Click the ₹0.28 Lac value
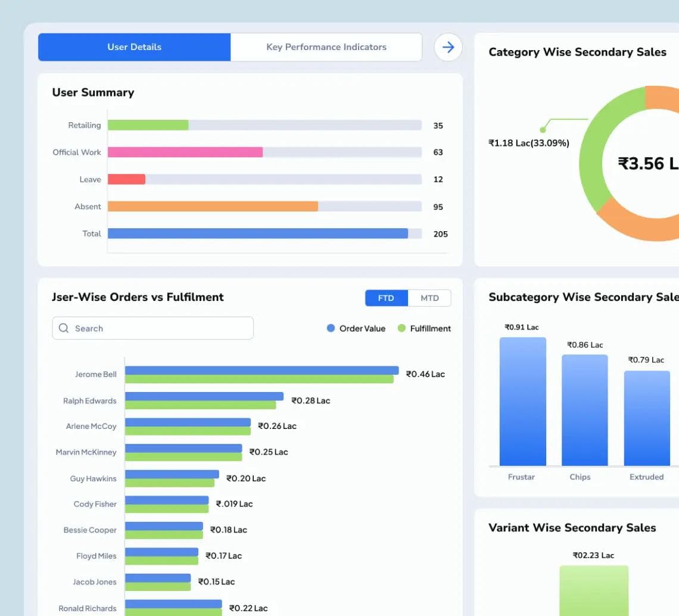 (x=310, y=401)
